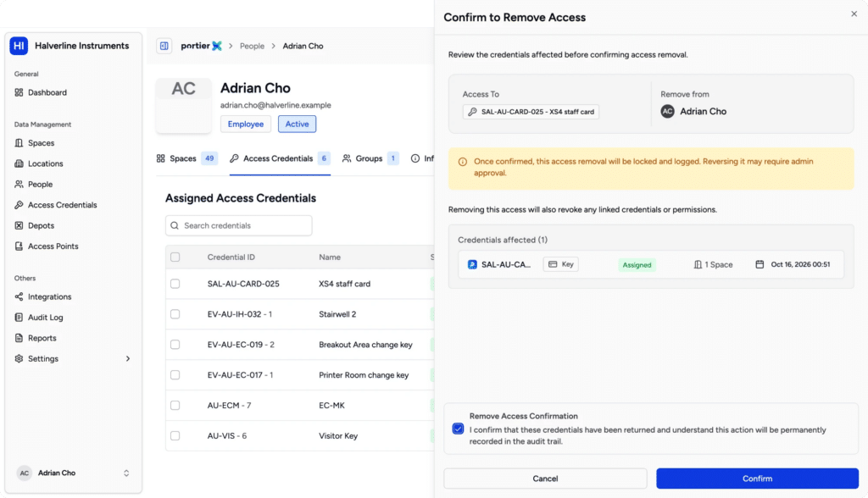This screenshot has width=868, height=498.
Task: Click the Assigned status badge
Action: [637, 265]
